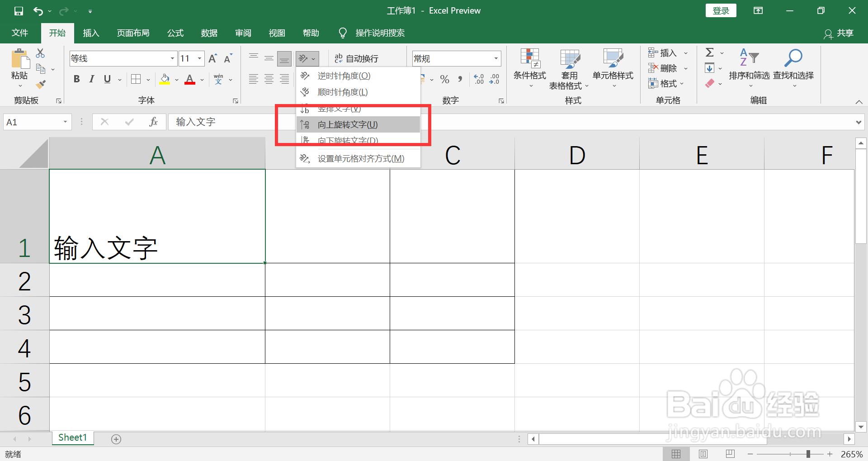868x461 pixels.
Task: Switch to Page Layout view in status bar
Action: pos(703,454)
